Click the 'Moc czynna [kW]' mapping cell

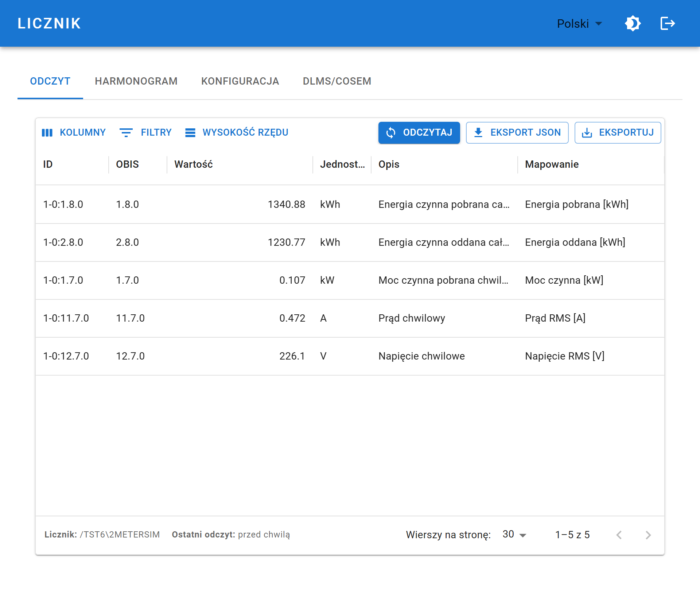coord(591,280)
